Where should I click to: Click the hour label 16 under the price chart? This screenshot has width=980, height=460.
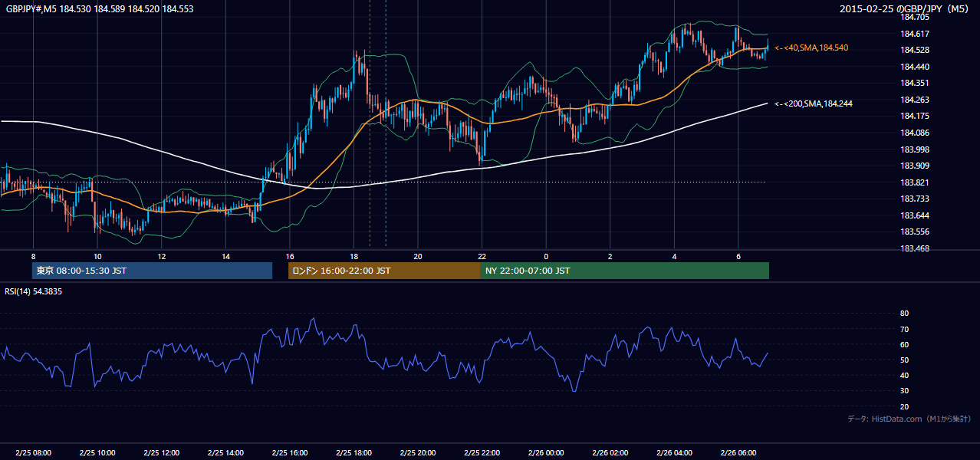tap(289, 256)
